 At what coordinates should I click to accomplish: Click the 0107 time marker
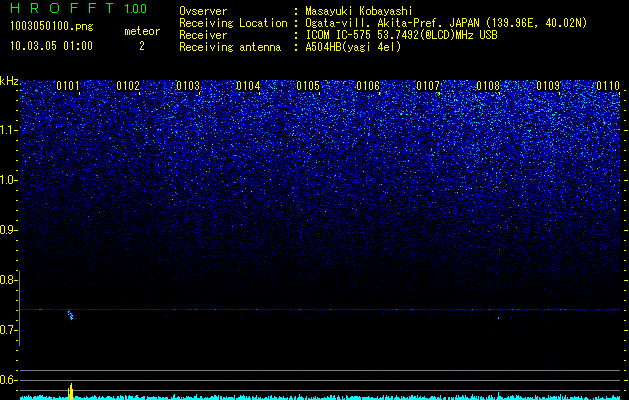point(428,86)
